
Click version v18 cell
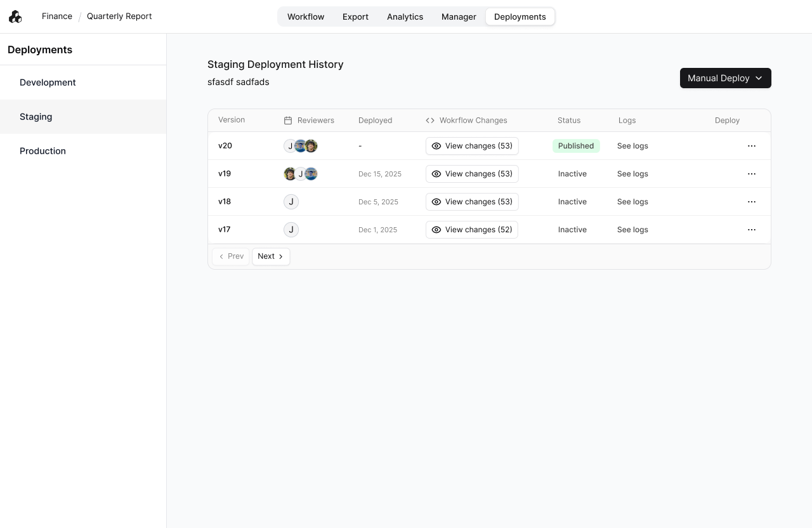click(x=225, y=202)
